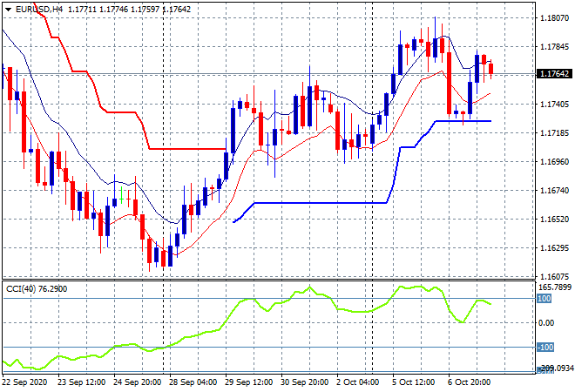Viewport: 575px width, 392px height.
Task: Click the CCI 100 level marker
Action: tap(545, 299)
